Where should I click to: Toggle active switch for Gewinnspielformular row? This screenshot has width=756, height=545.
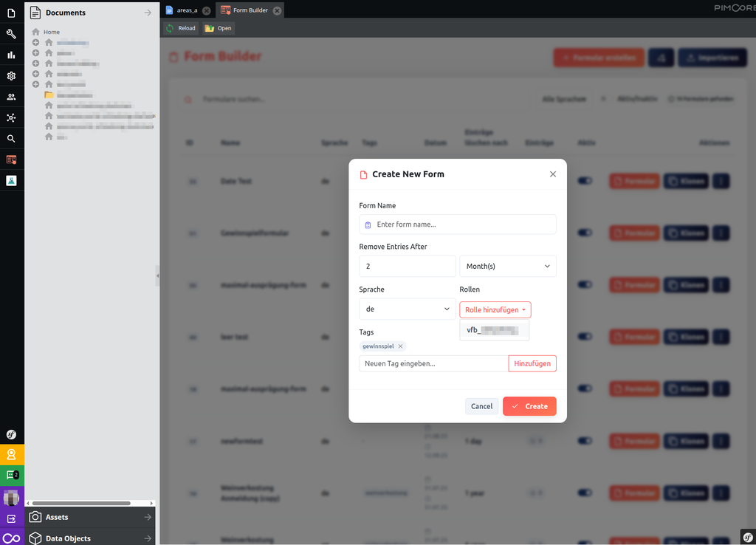(585, 233)
